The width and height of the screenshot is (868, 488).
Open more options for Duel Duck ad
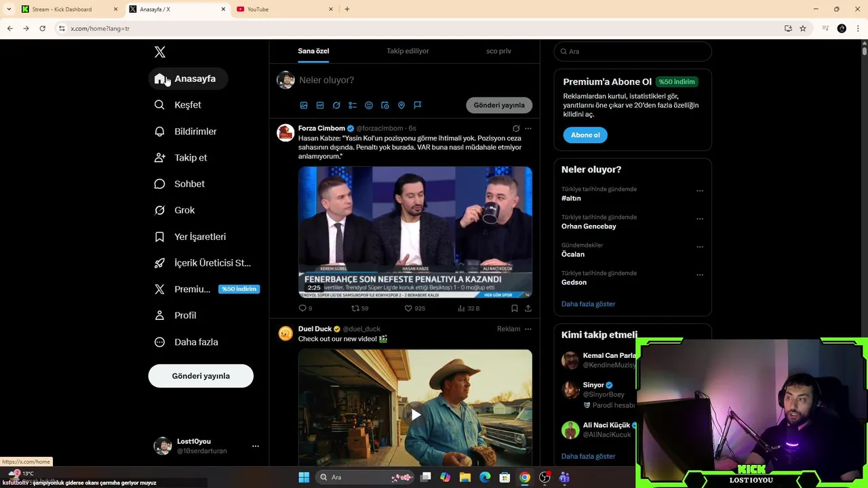[x=528, y=329]
